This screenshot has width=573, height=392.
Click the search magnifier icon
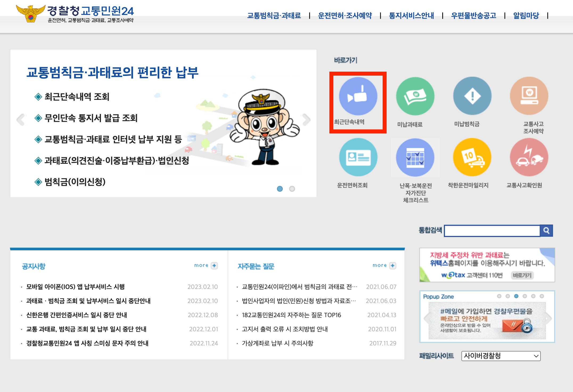point(546,231)
